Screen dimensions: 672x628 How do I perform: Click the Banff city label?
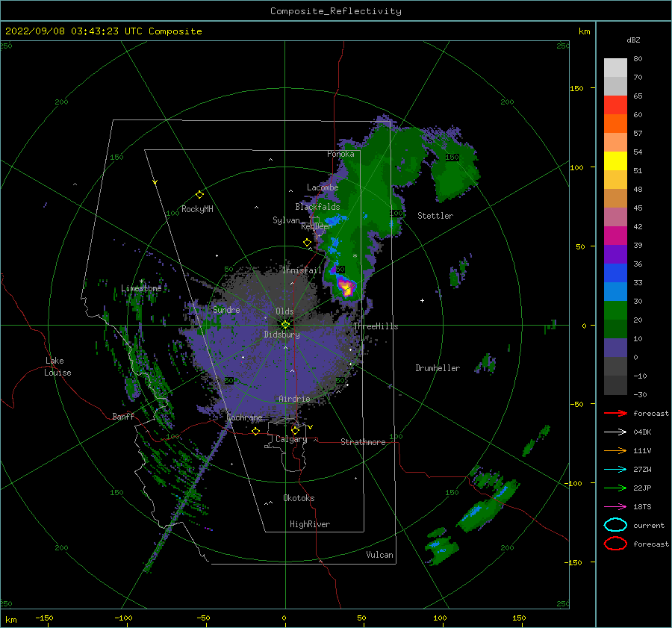pyautogui.click(x=123, y=417)
